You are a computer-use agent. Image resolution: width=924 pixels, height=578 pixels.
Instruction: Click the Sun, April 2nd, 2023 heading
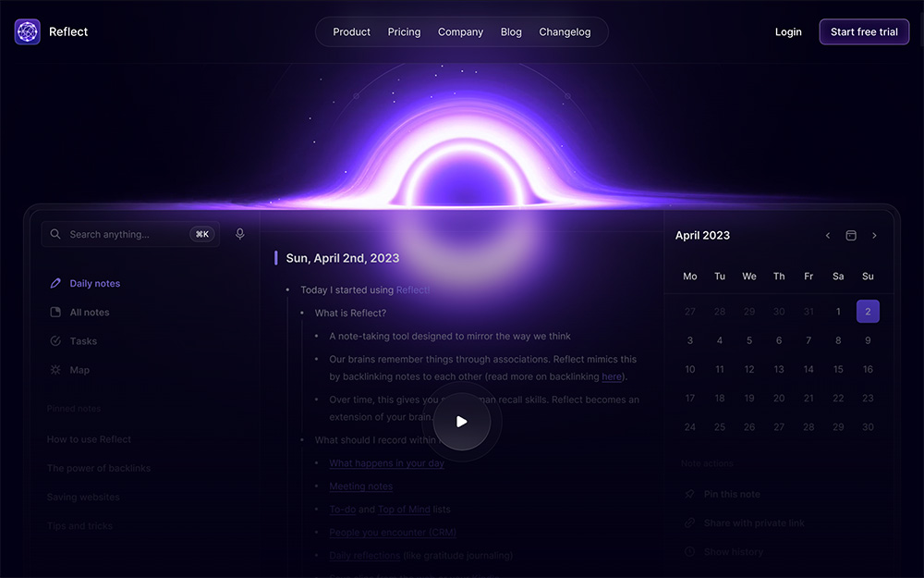click(343, 258)
